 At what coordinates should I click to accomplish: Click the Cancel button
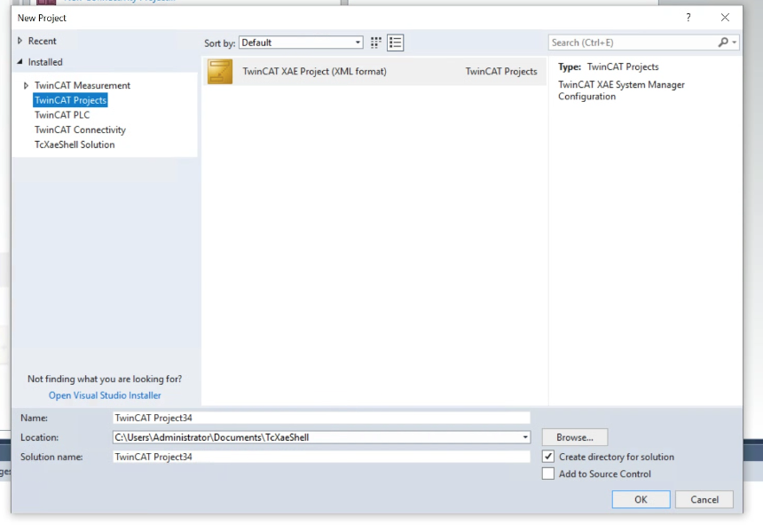pos(704,499)
